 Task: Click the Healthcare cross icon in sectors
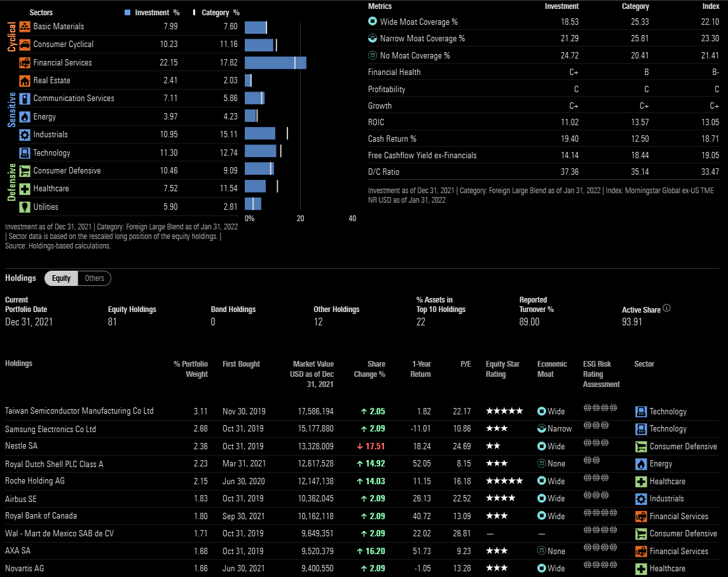click(x=25, y=189)
